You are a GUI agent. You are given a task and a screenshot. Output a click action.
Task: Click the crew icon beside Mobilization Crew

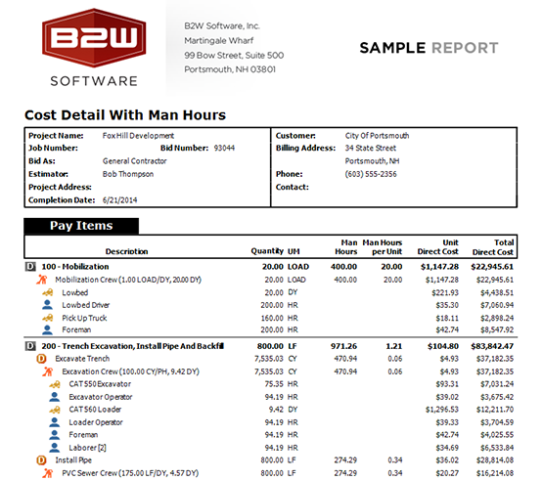click(x=42, y=279)
